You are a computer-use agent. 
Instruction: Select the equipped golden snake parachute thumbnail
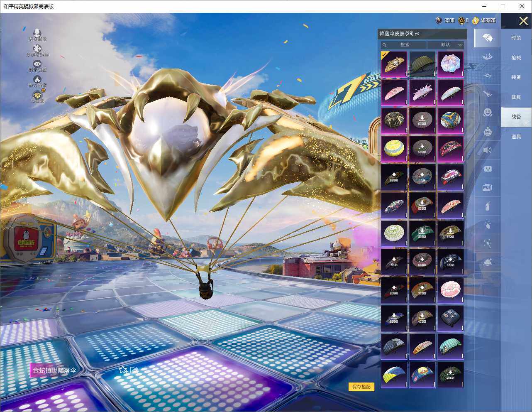[x=394, y=64]
